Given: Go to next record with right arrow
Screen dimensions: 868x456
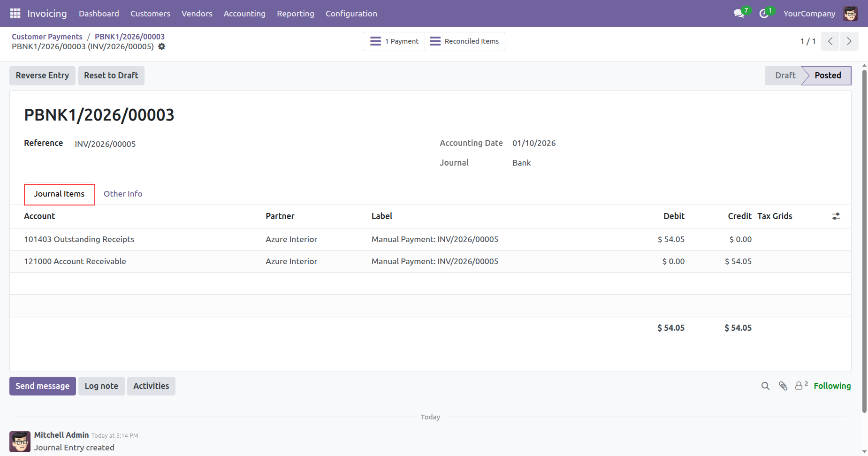Looking at the screenshot, I should click(x=849, y=41).
